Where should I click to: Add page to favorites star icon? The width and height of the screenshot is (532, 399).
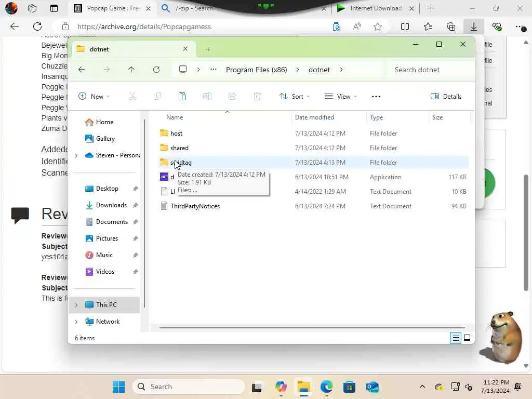[x=377, y=27]
